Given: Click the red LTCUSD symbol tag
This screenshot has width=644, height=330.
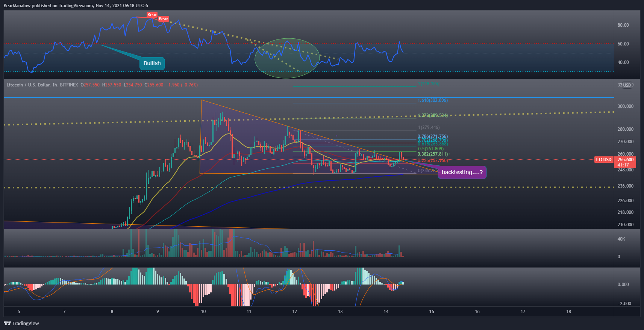Looking at the screenshot, I should pos(603,160).
